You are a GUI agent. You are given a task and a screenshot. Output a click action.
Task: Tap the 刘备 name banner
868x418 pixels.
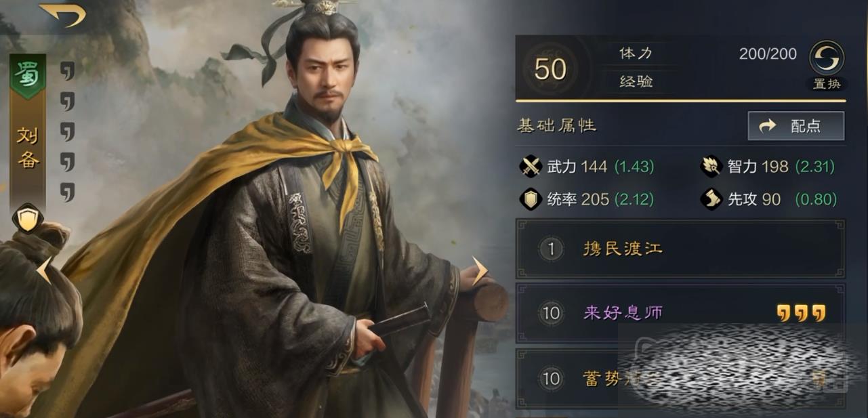pos(28,148)
